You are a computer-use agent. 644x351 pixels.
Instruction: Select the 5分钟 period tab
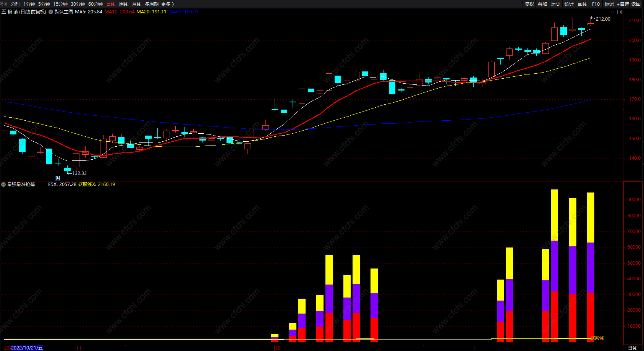(44, 4)
